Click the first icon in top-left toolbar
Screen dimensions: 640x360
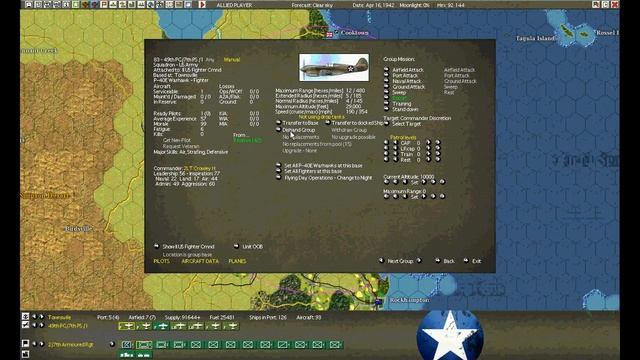pyautogui.click(x=28, y=5)
